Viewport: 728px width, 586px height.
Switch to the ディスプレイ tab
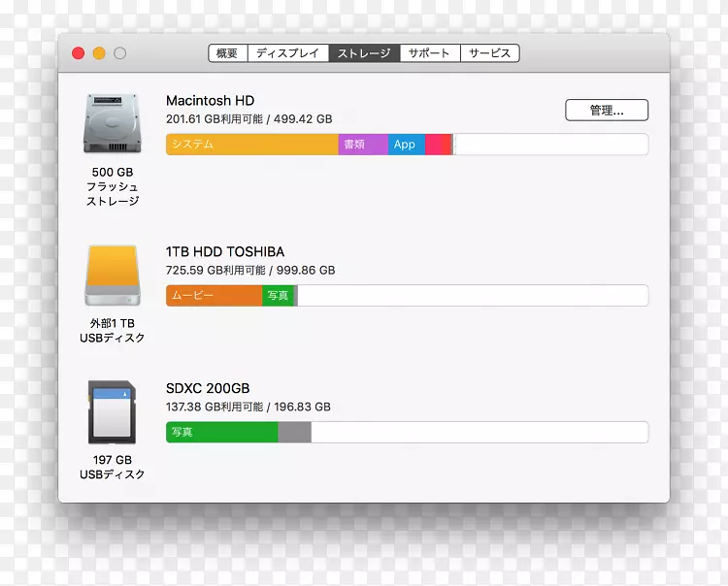click(288, 53)
